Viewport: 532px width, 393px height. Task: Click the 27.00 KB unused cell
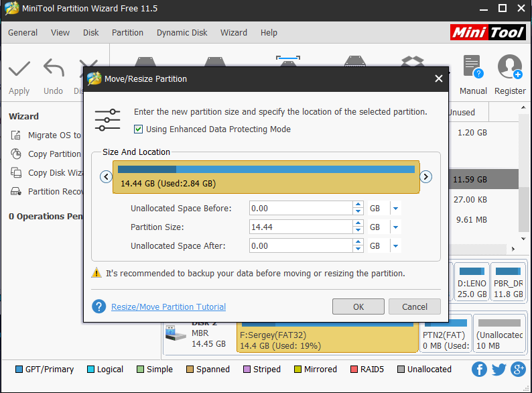470,199
